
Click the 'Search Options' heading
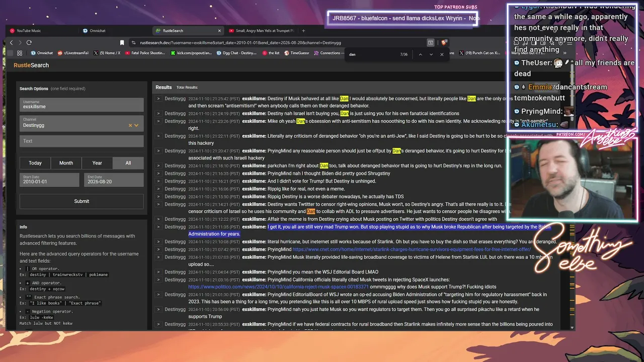(x=34, y=89)
